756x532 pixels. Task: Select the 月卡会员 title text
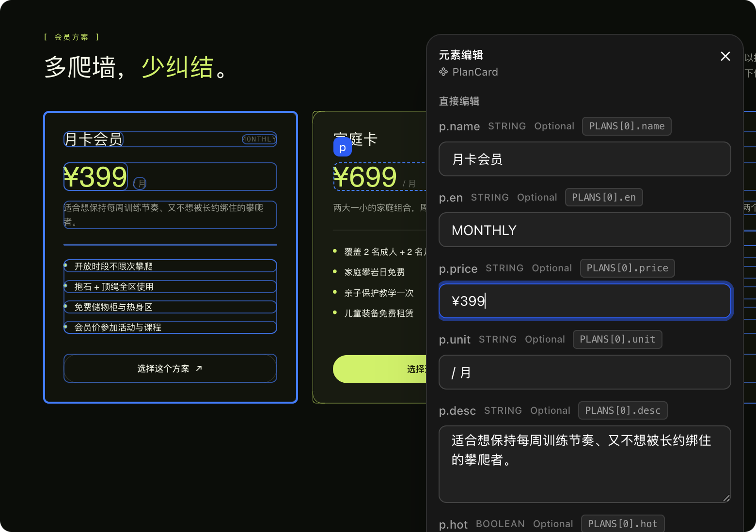coord(94,140)
